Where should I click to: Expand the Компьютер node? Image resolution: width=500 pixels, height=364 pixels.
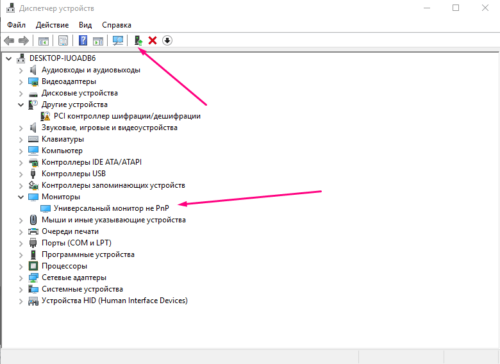pyautogui.click(x=21, y=151)
